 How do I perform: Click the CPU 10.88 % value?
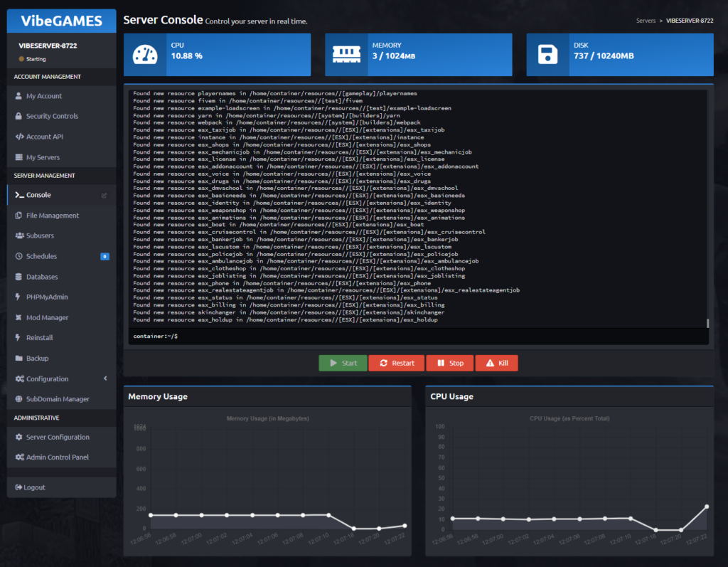[x=187, y=55]
